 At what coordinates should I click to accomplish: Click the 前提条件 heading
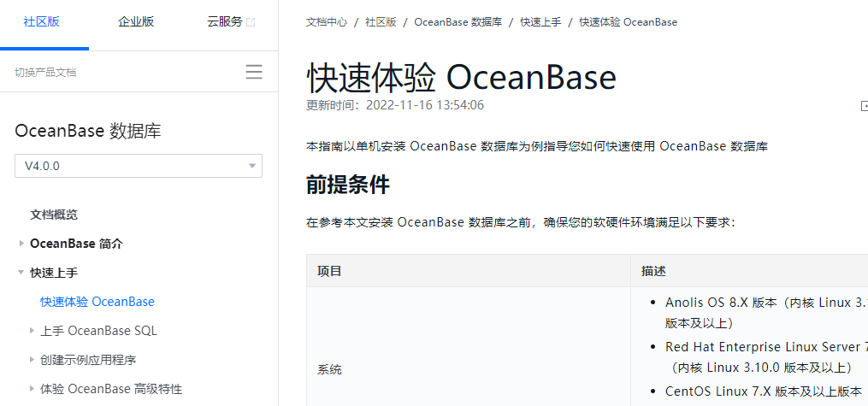[x=348, y=185]
